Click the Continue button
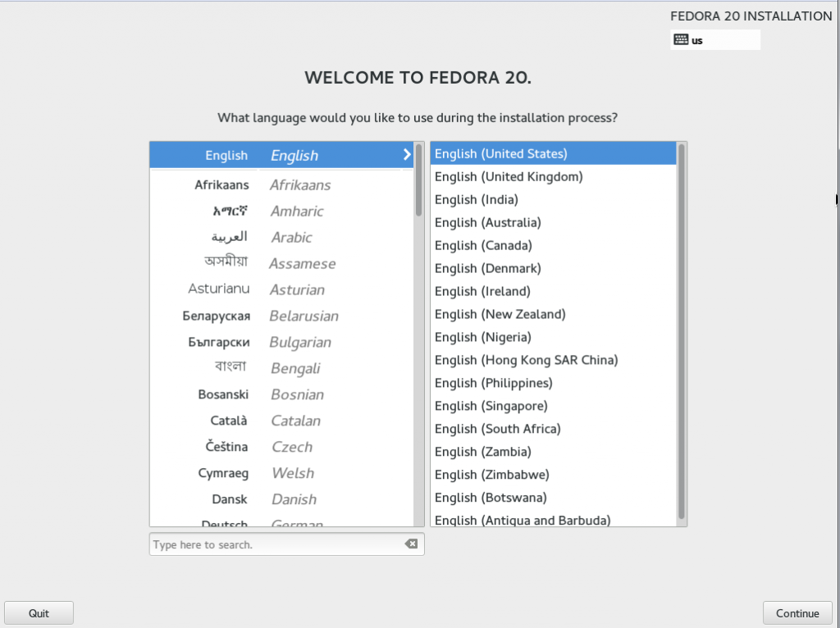 (x=797, y=613)
